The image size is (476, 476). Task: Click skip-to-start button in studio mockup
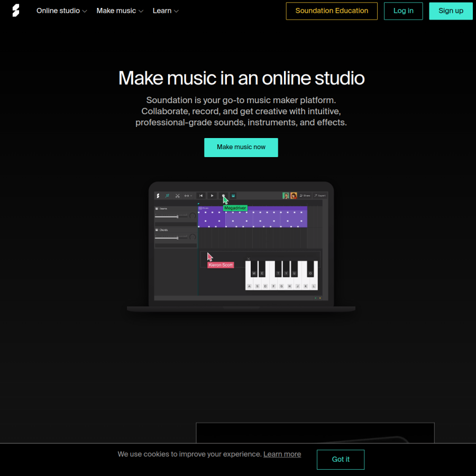point(201,196)
